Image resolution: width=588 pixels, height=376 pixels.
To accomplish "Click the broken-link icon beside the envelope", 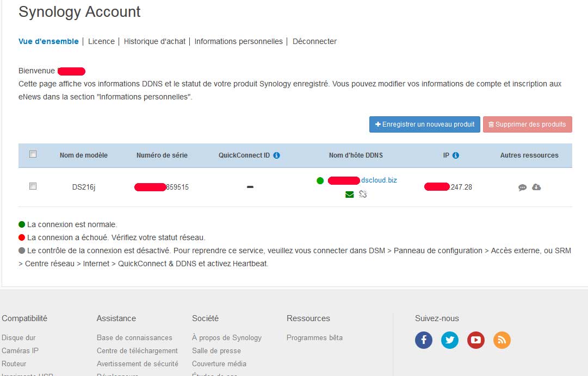I will (363, 194).
